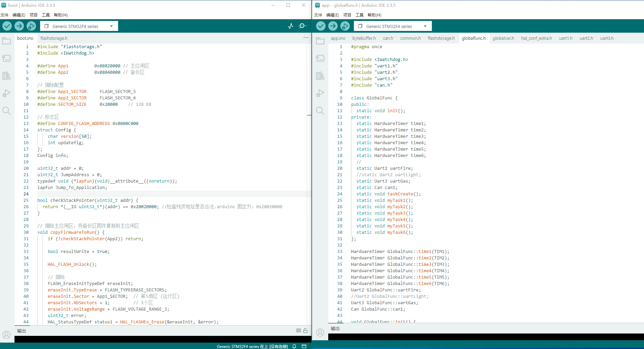Open Serial Plotter in boot window
644x349 pixels.
291,26
